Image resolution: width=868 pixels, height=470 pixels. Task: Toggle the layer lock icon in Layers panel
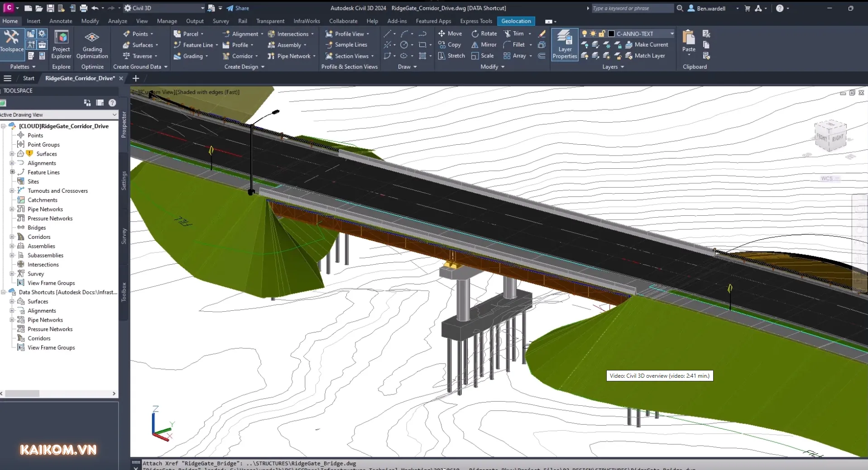[601, 33]
